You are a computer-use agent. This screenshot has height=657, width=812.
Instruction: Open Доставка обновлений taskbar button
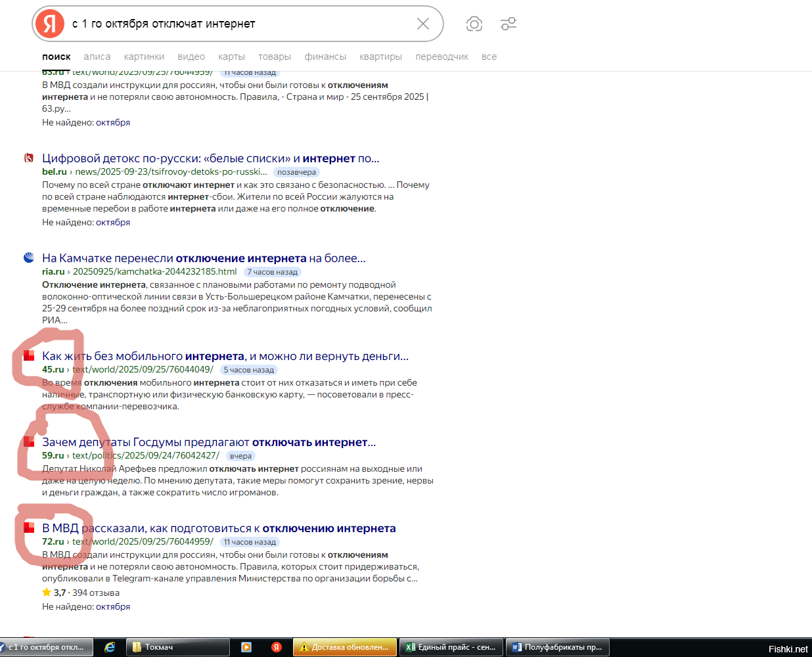coord(345,647)
